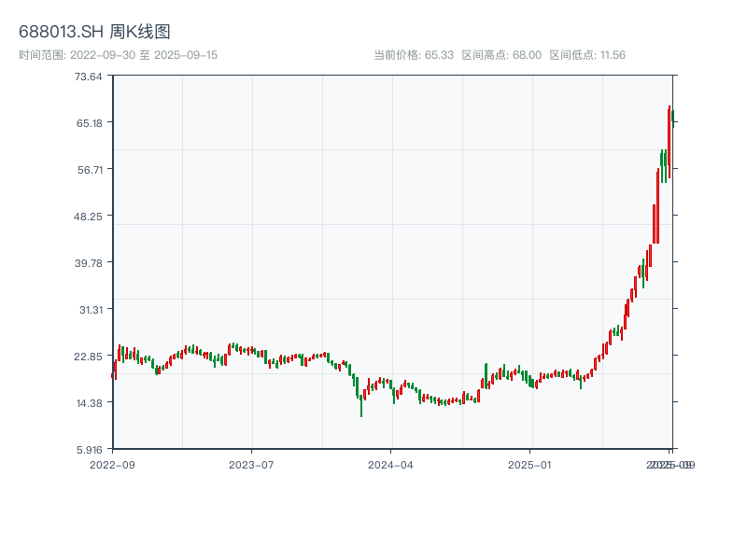Screen dimensions: 747x560
Task: Click the 2024-04 x-axis label
Action: click(x=390, y=465)
